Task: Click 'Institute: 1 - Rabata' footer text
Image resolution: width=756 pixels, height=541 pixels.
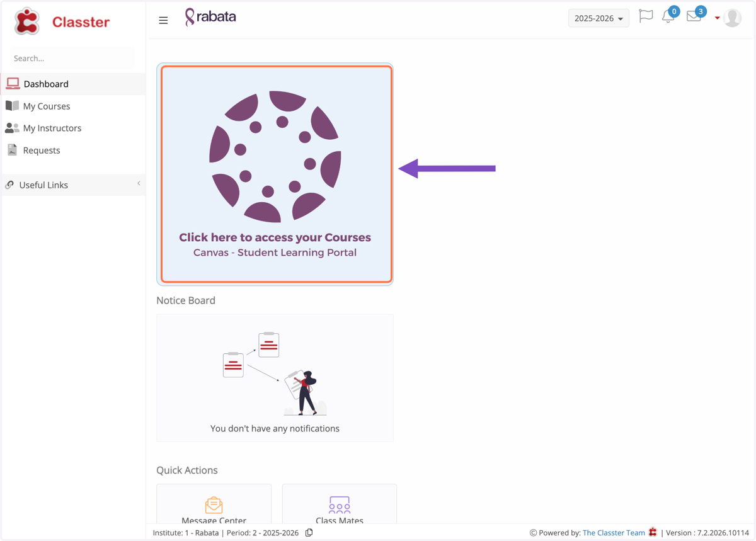Action: coord(186,533)
